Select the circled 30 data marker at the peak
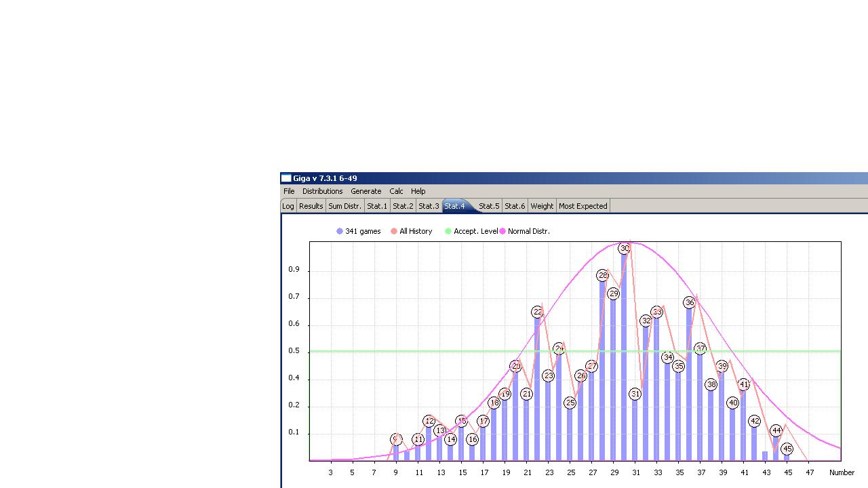 click(625, 249)
